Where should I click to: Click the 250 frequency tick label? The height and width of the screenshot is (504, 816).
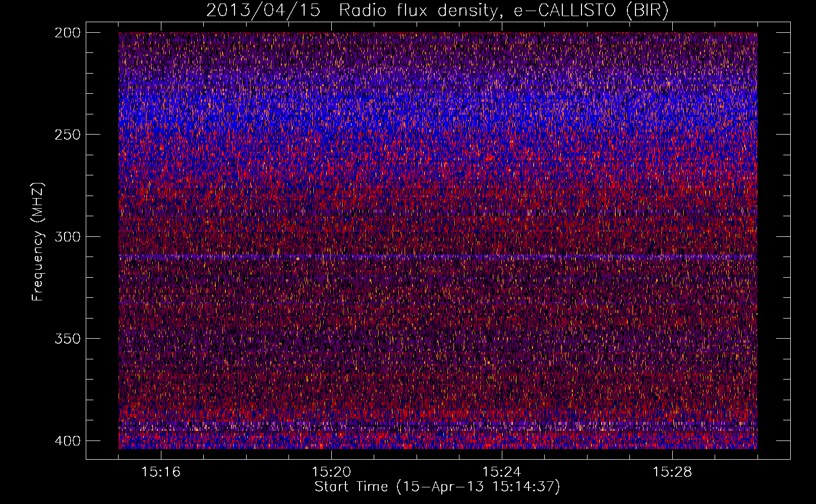coord(67,135)
